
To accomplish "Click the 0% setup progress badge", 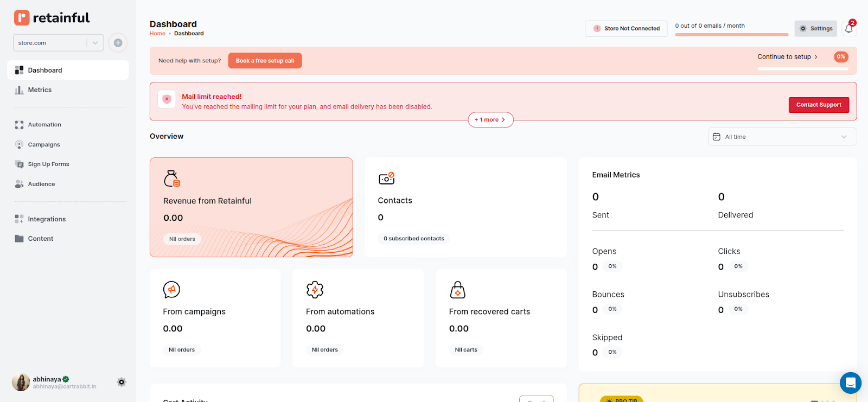I will (x=841, y=57).
